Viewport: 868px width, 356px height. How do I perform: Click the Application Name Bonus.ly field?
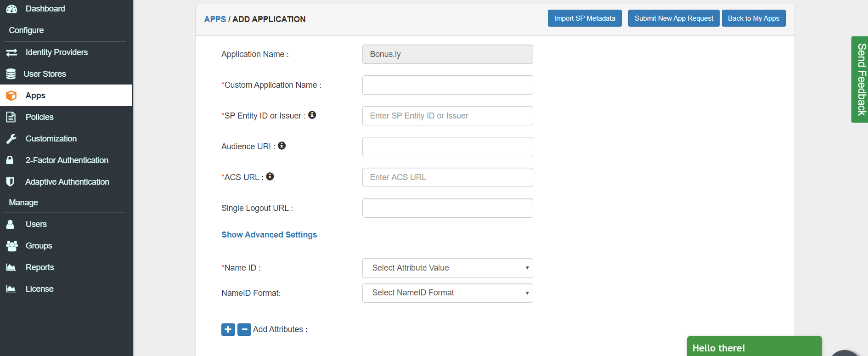[447, 54]
